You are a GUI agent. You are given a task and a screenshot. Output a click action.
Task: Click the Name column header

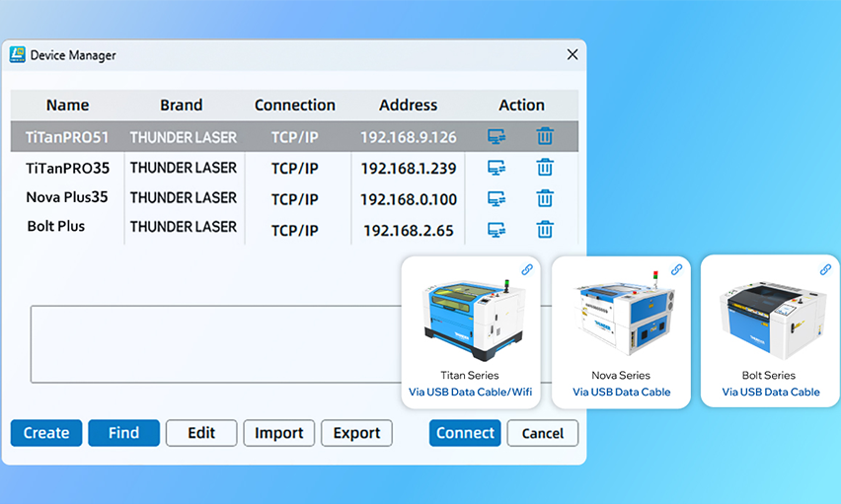point(67,106)
